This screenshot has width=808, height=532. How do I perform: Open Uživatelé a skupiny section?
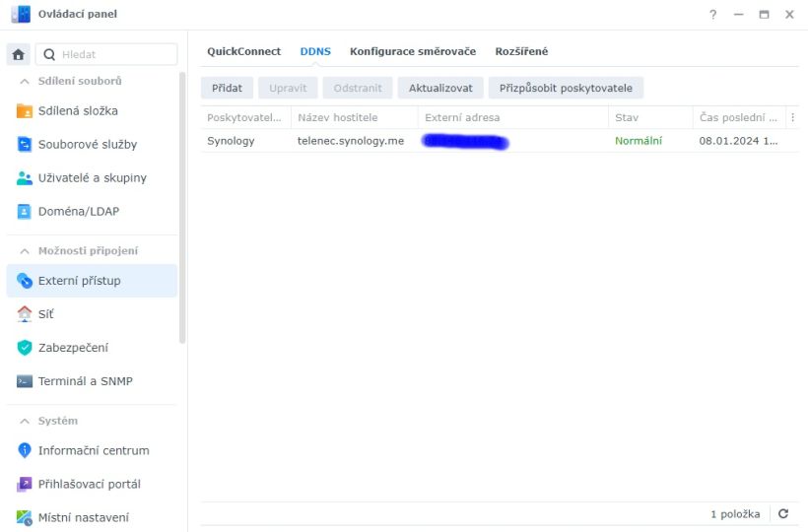click(x=92, y=178)
